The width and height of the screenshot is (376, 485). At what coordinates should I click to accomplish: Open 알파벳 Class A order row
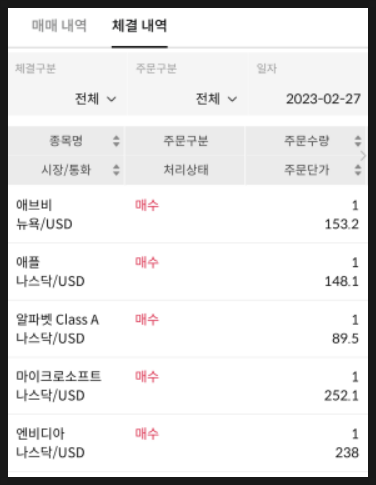coord(188,329)
